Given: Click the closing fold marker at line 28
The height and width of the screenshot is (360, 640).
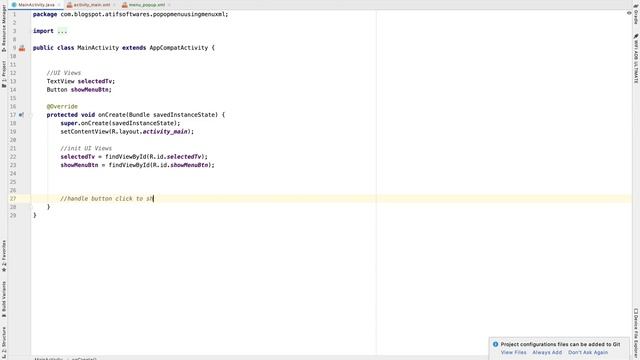Looking at the screenshot, I should [31, 207].
